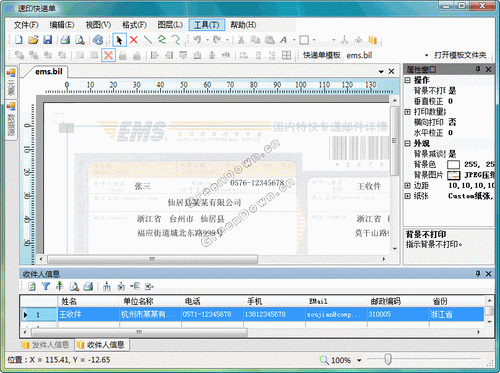Pin the 收件人信息 panel
Image resolution: width=500 pixels, height=373 pixels.
pos(478,274)
